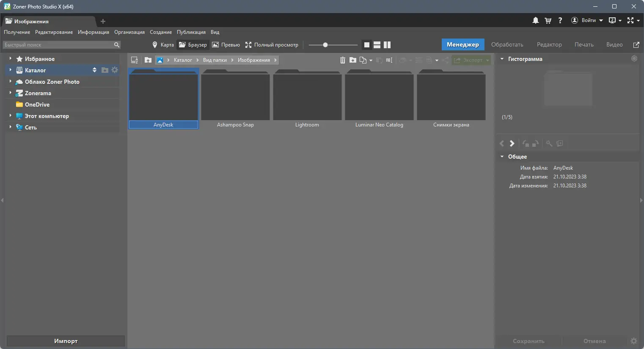Viewport: 644px width, 349px height.
Task: Open the Публикация menu
Action: tap(191, 32)
